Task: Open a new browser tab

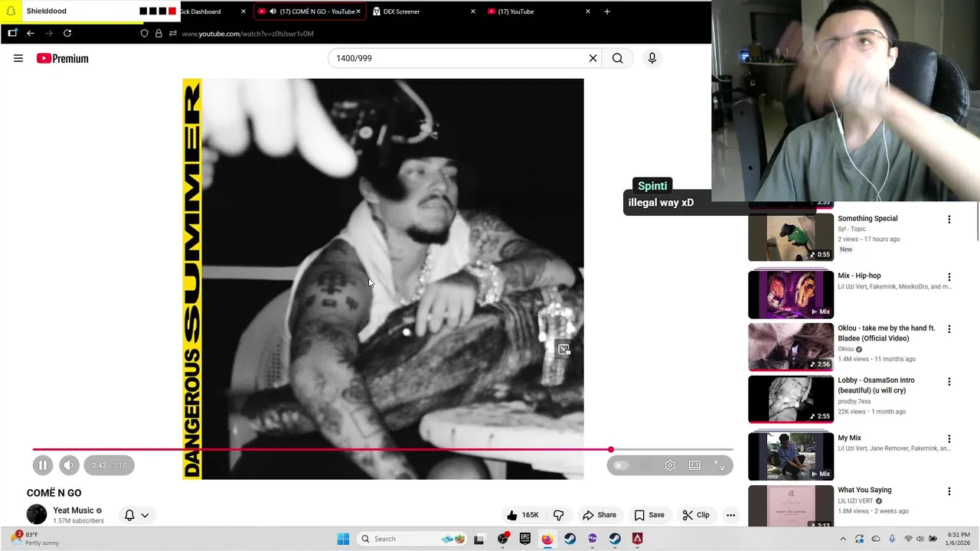Action: pyautogui.click(x=607, y=11)
